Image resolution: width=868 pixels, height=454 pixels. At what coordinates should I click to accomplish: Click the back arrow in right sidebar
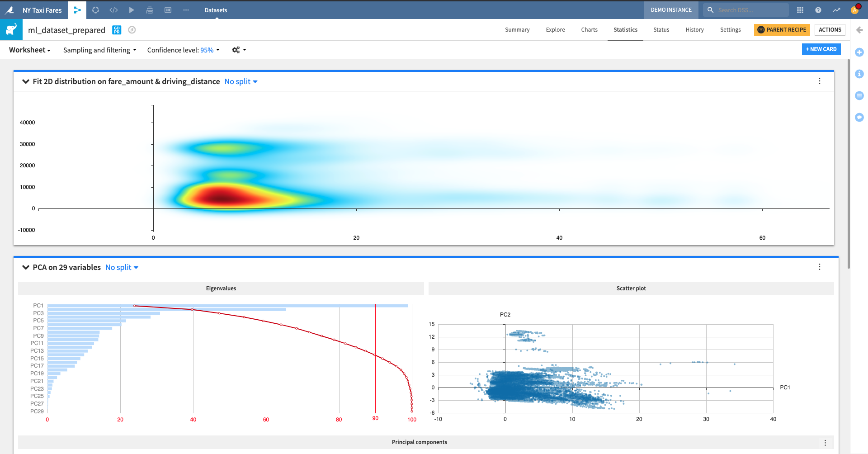[859, 30]
